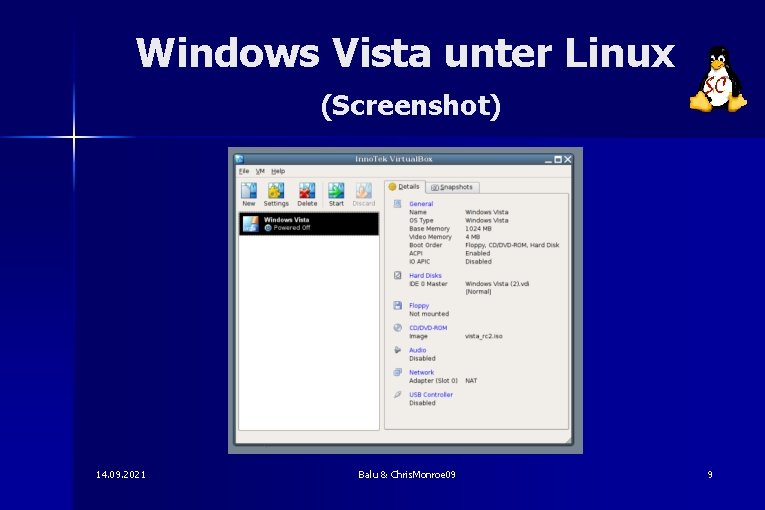Click the Network section icon

point(398,372)
